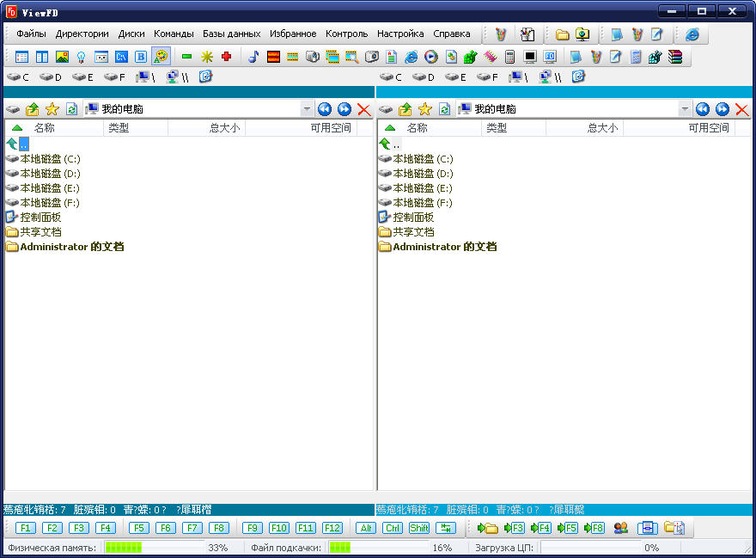Switch left panel to drive D
The width and height of the screenshot is (756, 558).
tap(51, 77)
